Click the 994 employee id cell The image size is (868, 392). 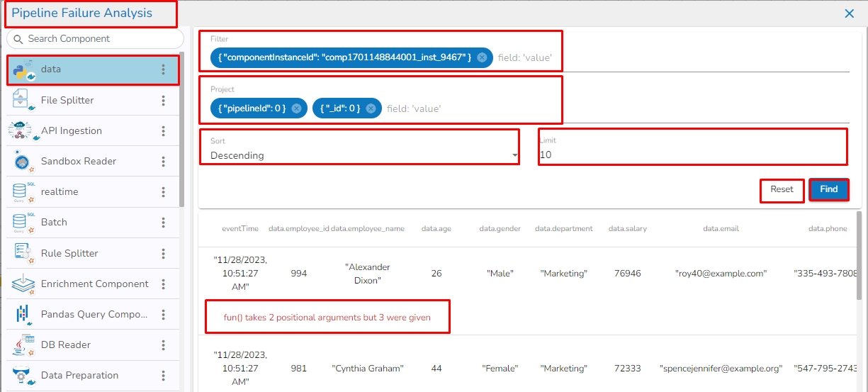(x=299, y=274)
